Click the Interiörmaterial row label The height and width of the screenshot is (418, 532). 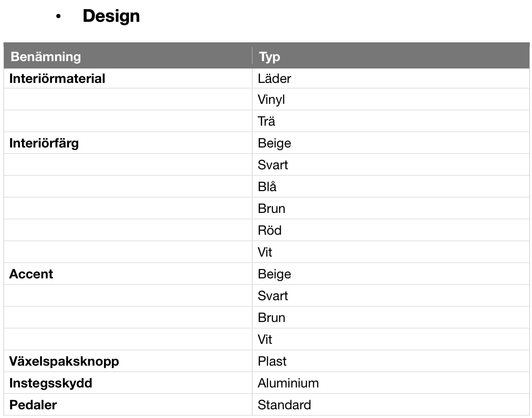[x=57, y=79]
